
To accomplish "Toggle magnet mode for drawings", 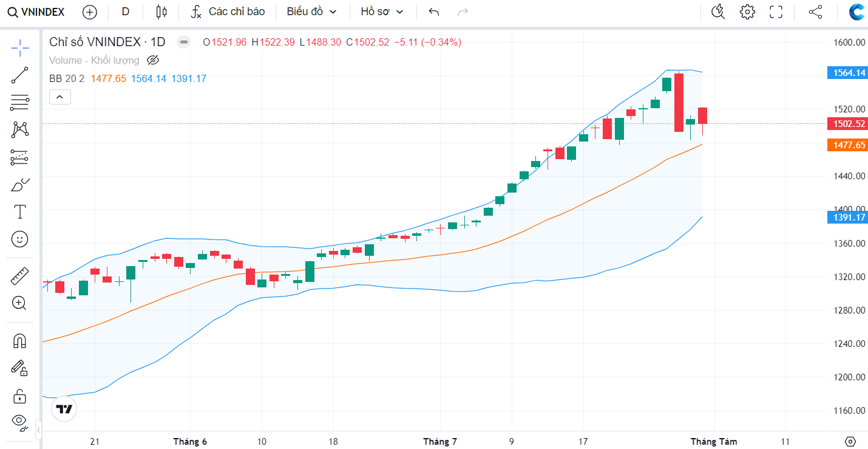I will pos(20,341).
